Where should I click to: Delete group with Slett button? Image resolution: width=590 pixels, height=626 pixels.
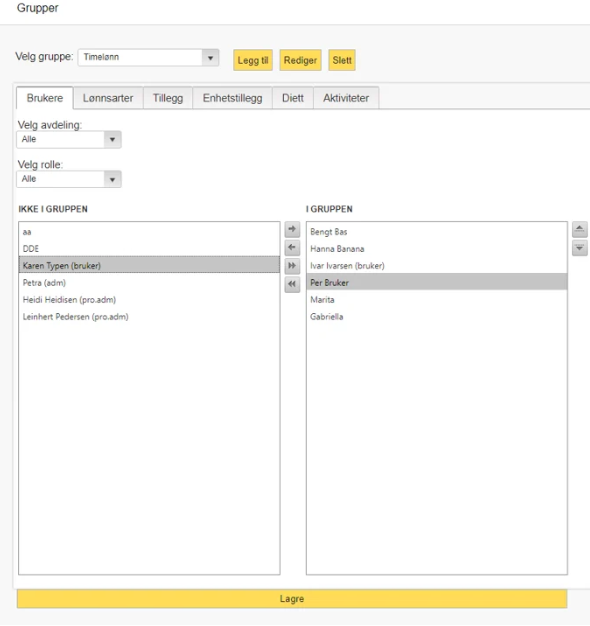342,60
